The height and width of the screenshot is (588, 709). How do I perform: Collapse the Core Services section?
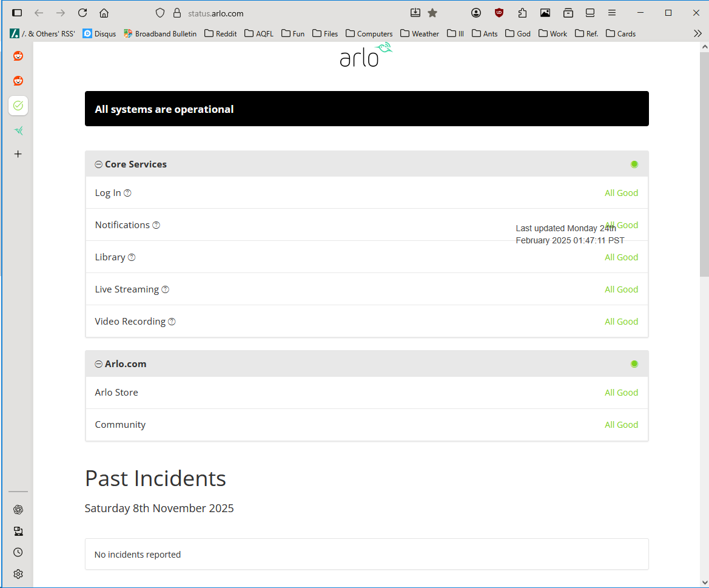pyautogui.click(x=98, y=164)
